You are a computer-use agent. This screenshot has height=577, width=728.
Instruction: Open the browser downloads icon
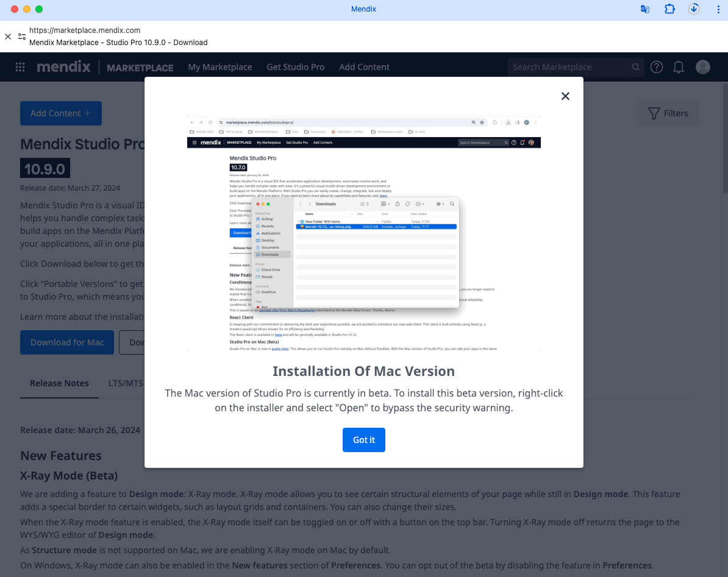pyautogui.click(x=694, y=9)
